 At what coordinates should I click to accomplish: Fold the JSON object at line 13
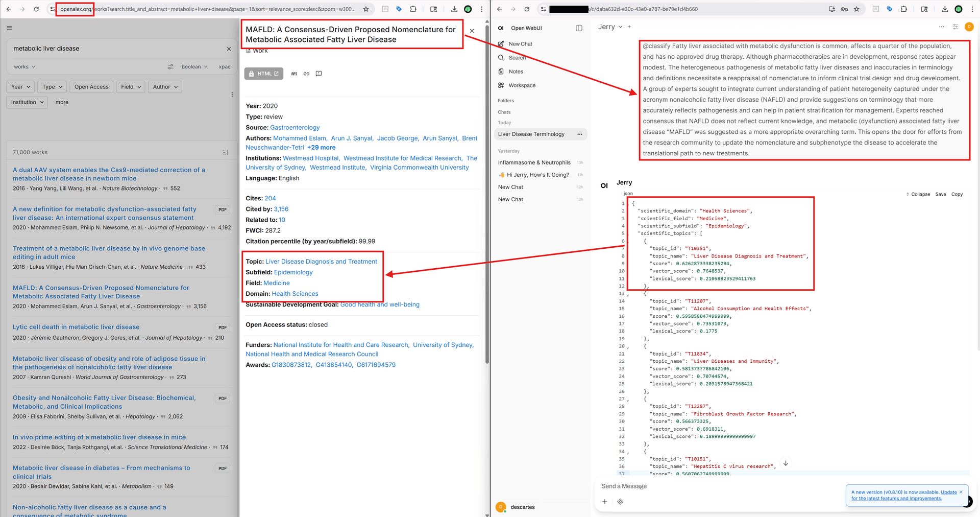point(628,294)
